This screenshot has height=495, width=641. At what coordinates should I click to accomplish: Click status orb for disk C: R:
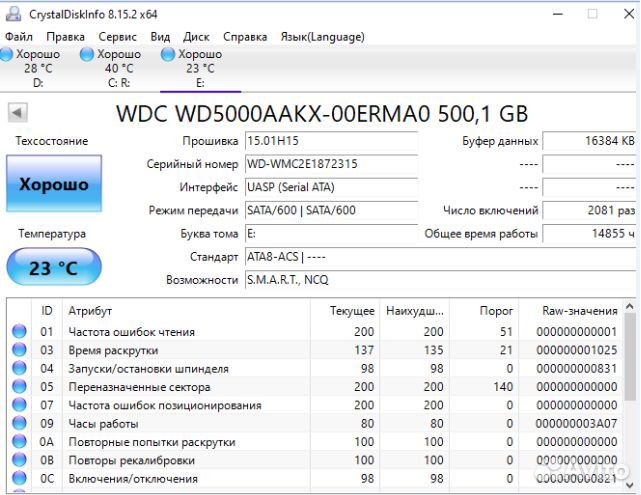tap(87, 54)
